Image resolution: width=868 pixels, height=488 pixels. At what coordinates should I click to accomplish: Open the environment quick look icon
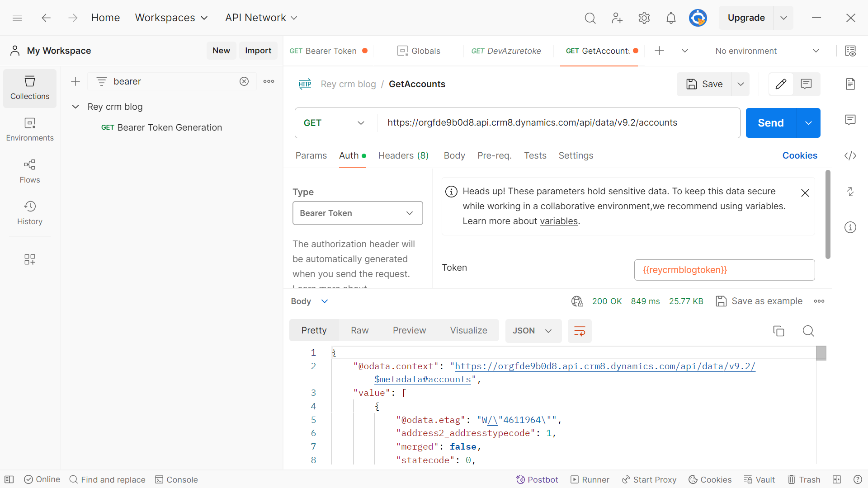coord(850,51)
